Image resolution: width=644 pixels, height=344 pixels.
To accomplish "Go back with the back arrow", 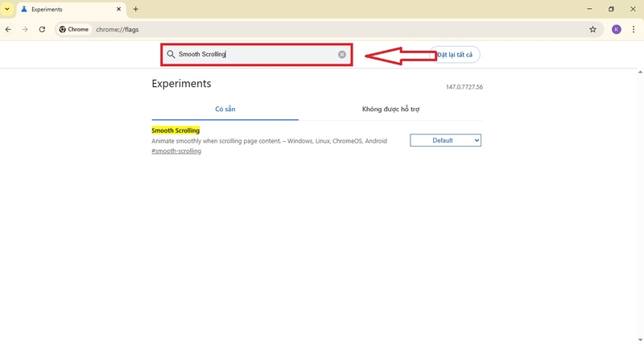I will pos(8,30).
